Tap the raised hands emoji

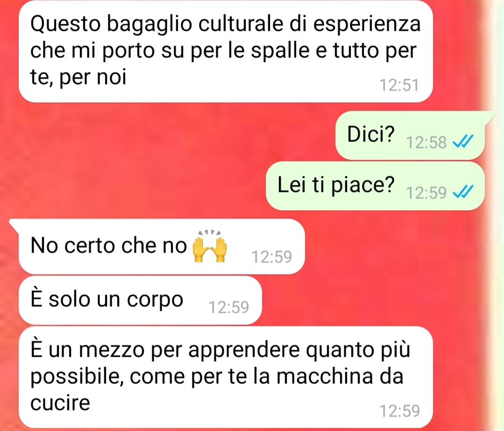(x=209, y=247)
